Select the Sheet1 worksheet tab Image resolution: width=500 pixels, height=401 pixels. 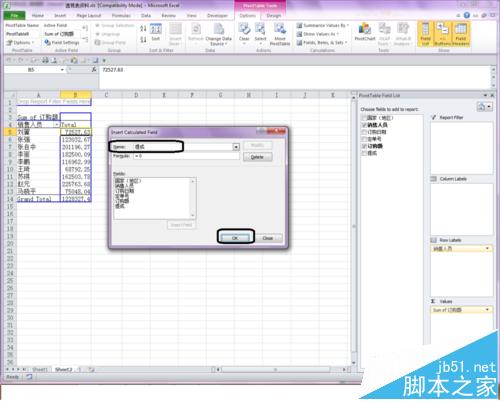coord(40,369)
